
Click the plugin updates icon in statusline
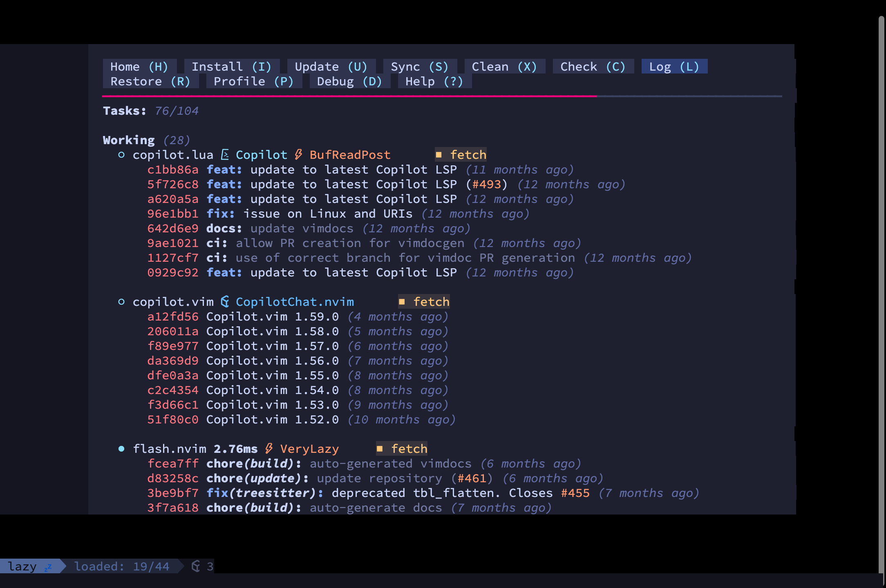click(196, 566)
